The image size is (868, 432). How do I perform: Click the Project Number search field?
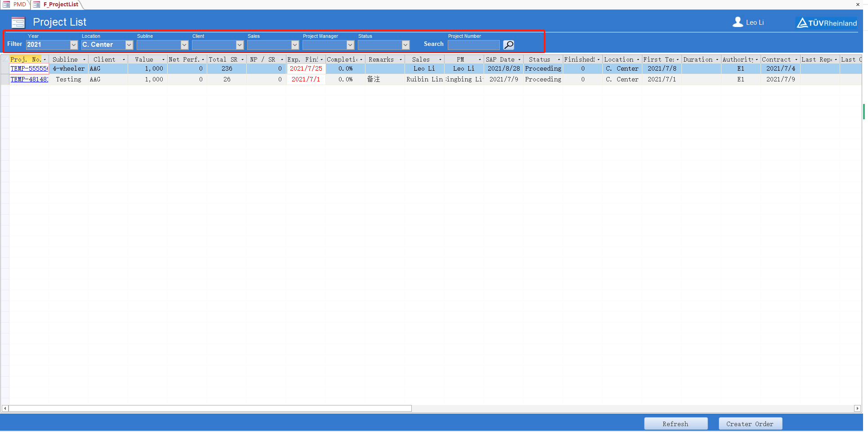tap(473, 45)
